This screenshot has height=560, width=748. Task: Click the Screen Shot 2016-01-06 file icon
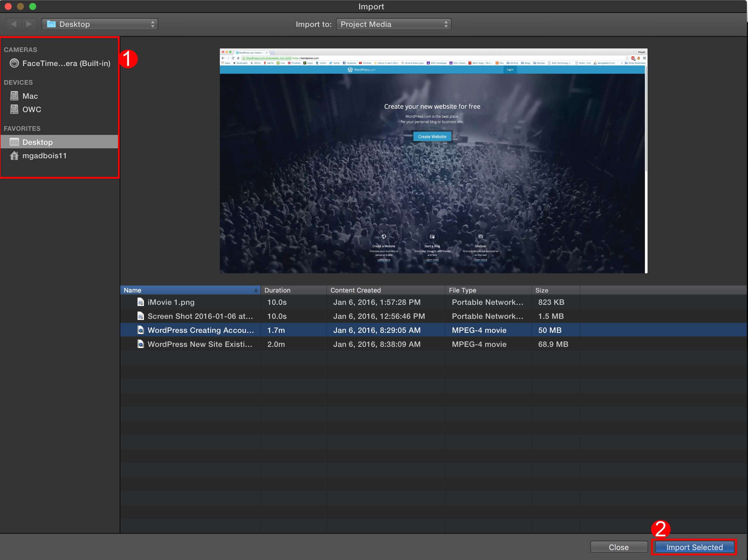(141, 316)
